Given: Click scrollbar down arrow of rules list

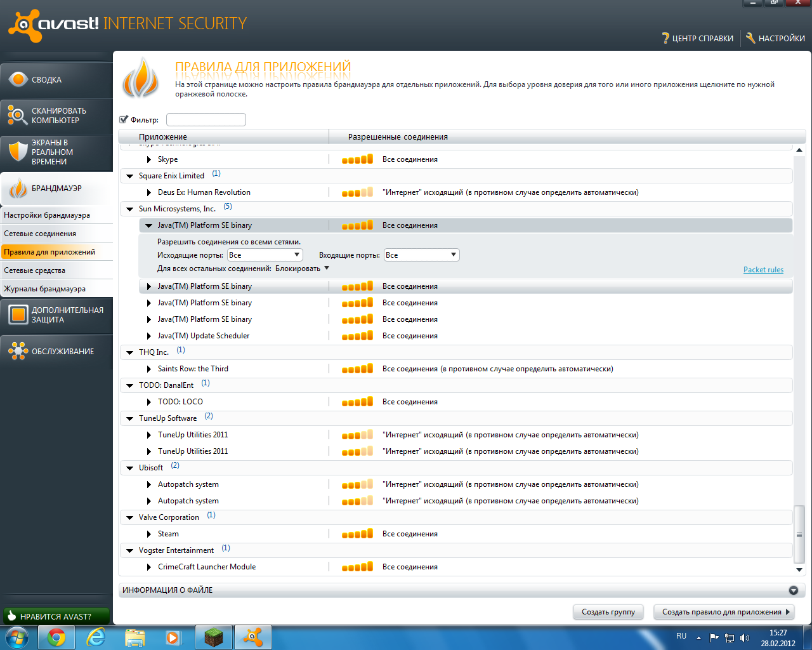Looking at the screenshot, I should tap(799, 570).
